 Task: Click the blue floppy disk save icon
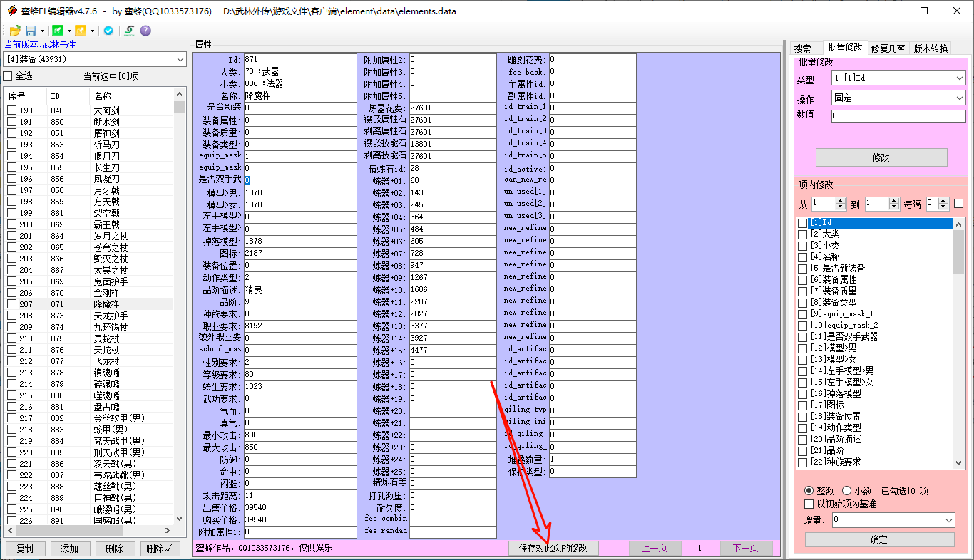pos(31,31)
